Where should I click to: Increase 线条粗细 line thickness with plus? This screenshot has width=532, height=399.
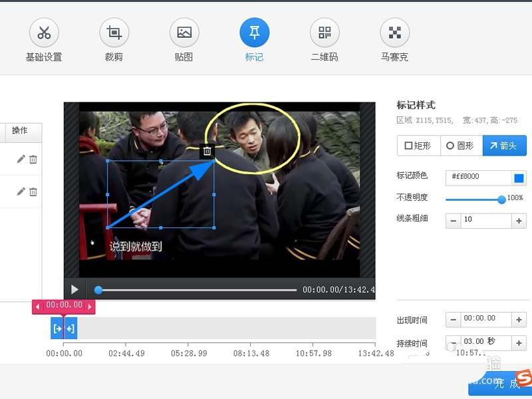pyautogui.click(x=518, y=221)
